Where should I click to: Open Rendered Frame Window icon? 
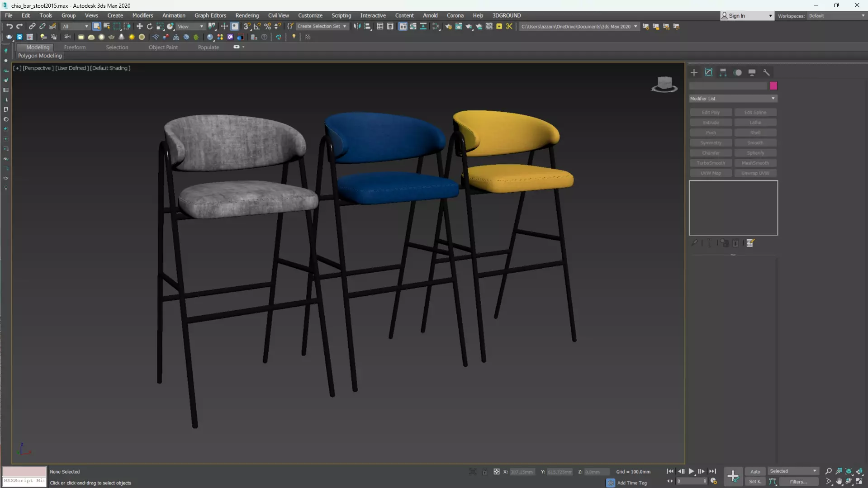coord(459,26)
